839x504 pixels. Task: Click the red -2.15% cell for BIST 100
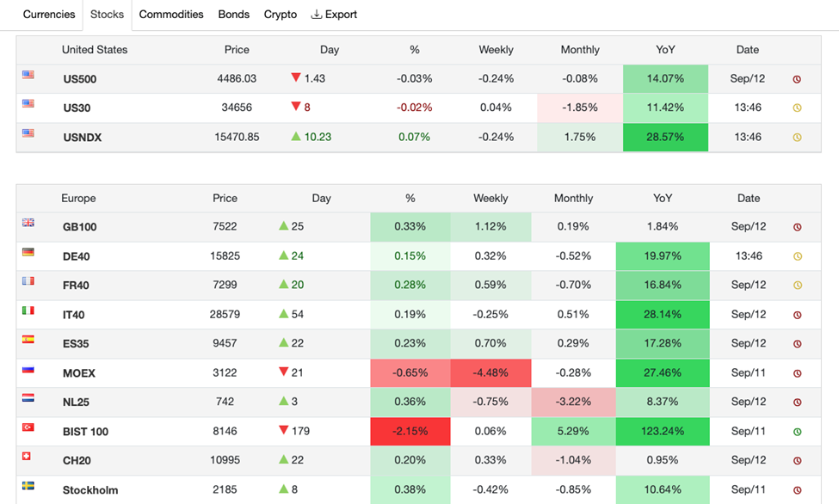click(x=410, y=432)
